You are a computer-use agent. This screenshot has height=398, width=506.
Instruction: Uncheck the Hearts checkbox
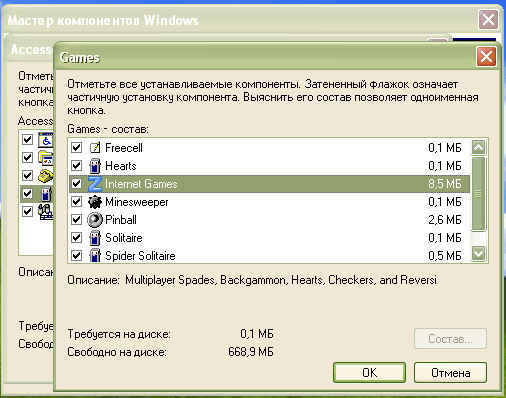click(x=77, y=165)
